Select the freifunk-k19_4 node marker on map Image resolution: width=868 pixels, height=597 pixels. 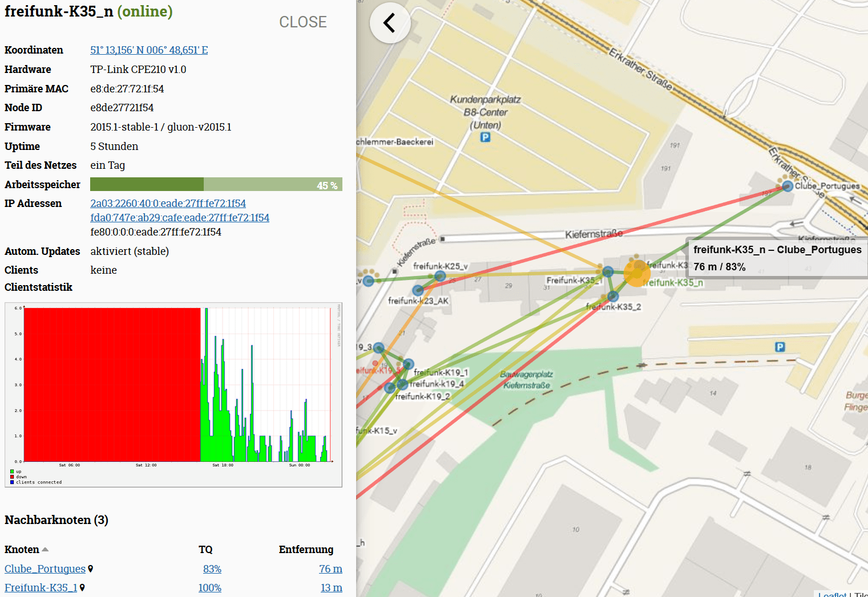tap(402, 384)
